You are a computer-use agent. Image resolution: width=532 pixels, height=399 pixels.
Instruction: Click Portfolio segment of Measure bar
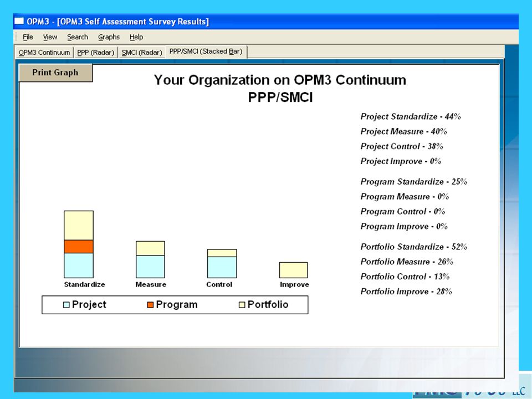[x=150, y=248]
